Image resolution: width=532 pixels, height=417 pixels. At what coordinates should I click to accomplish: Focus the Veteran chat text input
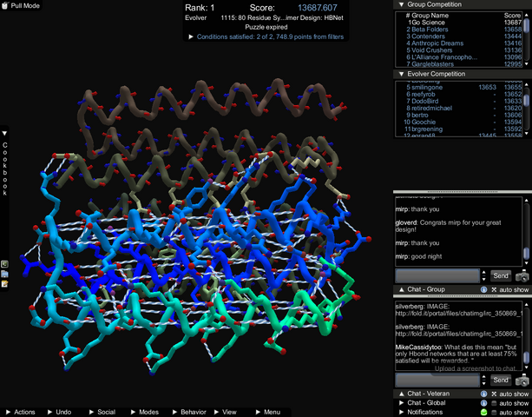click(437, 380)
